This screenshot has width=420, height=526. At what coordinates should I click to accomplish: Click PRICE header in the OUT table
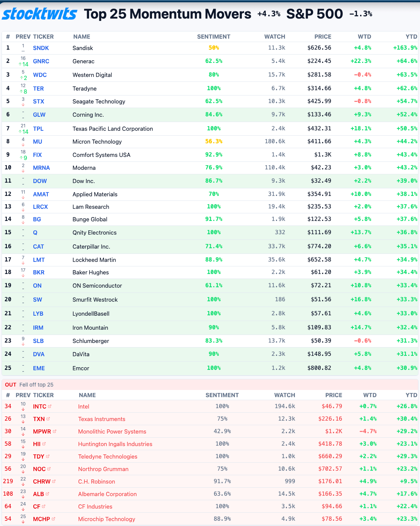pos(334,395)
